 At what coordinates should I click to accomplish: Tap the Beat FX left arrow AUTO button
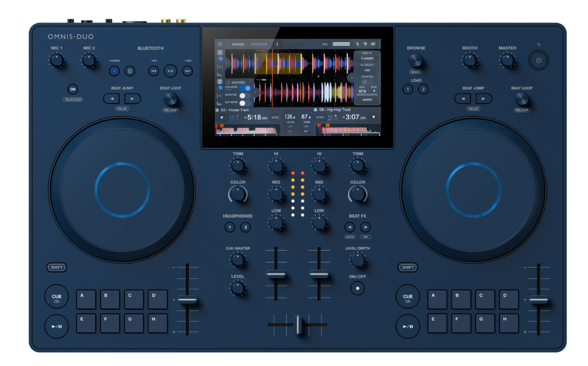click(350, 227)
